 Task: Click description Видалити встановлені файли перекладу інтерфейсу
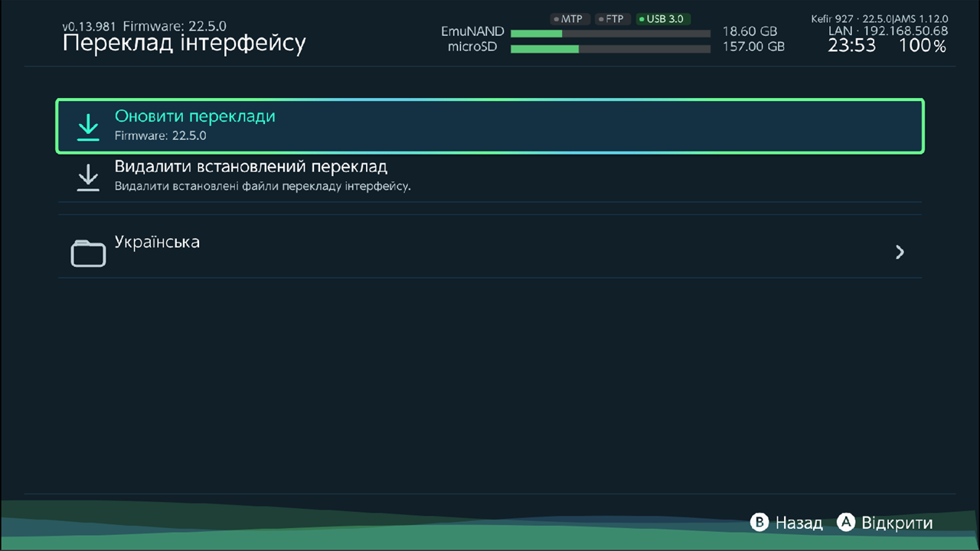[x=263, y=186]
